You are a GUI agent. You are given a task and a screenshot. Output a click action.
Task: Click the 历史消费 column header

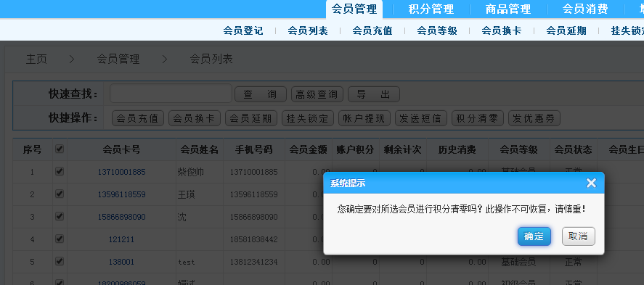tap(457, 149)
